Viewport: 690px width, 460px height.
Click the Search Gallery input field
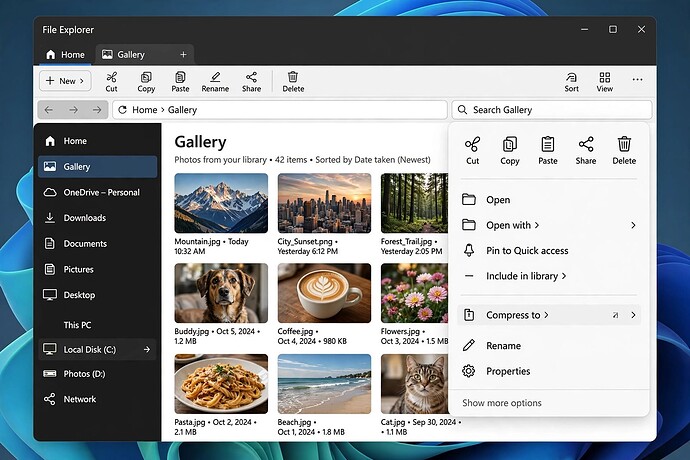(552, 110)
